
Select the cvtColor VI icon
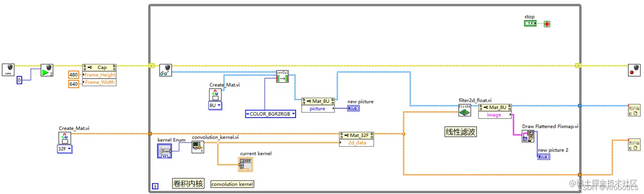click(x=282, y=77)
